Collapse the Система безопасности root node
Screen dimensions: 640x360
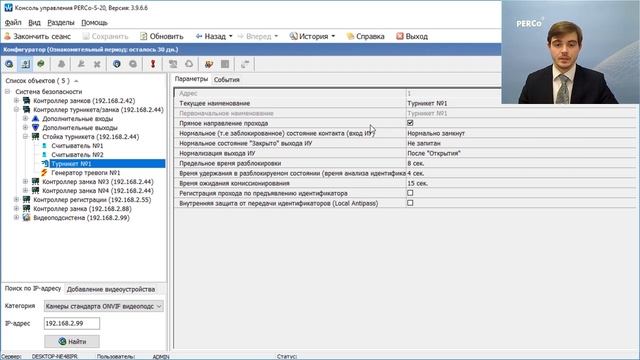pos(7,91)
